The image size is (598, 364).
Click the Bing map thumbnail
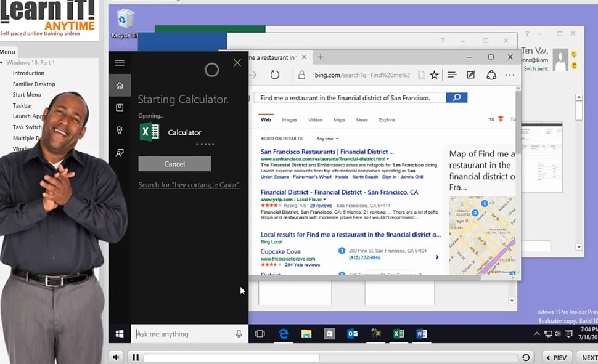482,235
